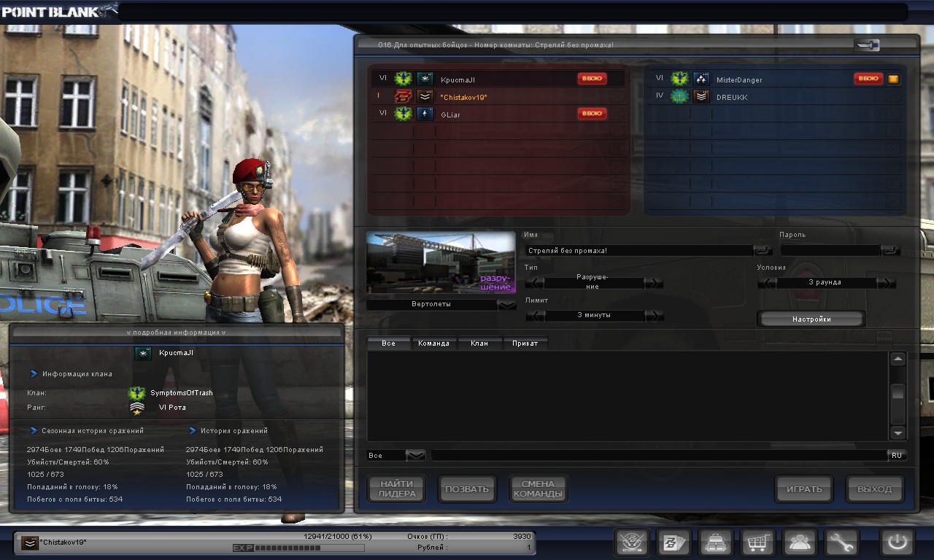Click the Позвать button
Screen dimensions: 934x560
[x=467, y=489]
